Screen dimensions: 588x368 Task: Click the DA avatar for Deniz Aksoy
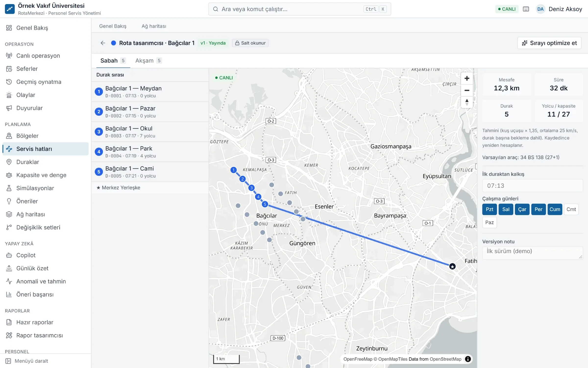pos(540,9)
